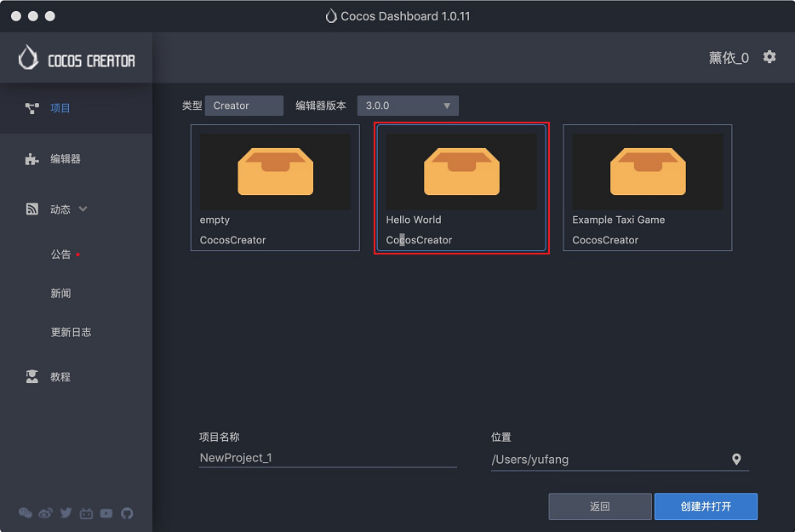Click the YouTube icon in sidebar
This screenshot has height=532, width=795.
point(106,513)
